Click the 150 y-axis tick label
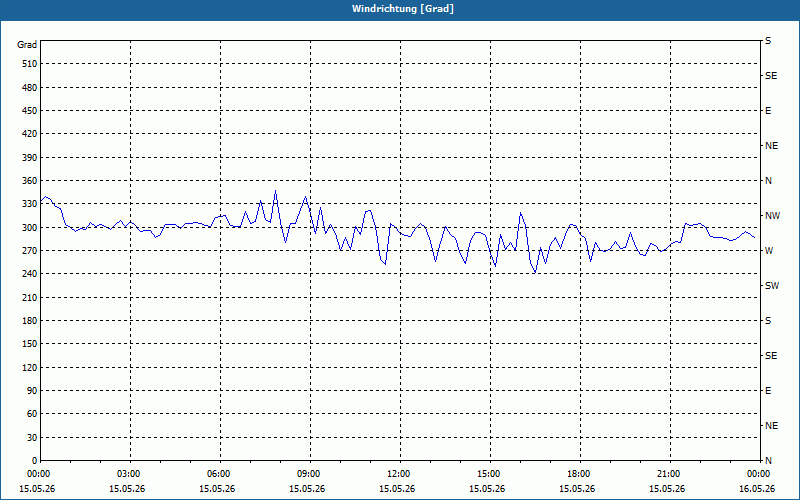This screenshot has width=800, height=500. pyautogui.click(x=30, y=344)
